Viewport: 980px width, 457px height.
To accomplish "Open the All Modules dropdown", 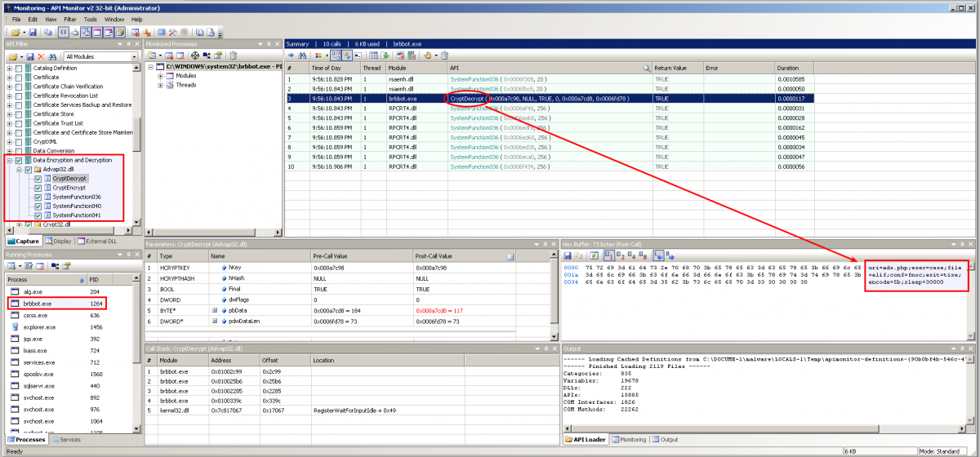I will (x=133, y=56).
